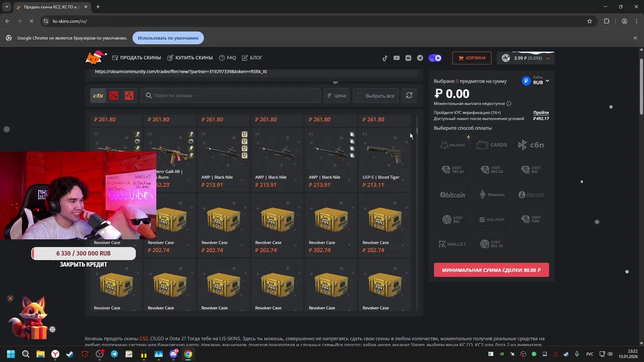Select the Dota 2 game filter icon

[114, 96]
